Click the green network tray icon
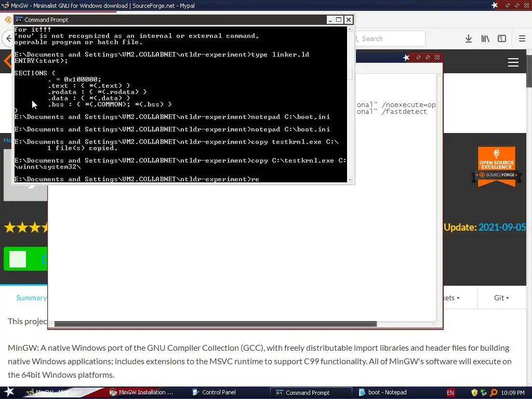Screen dimensions: 532x399 click(484, 393)
